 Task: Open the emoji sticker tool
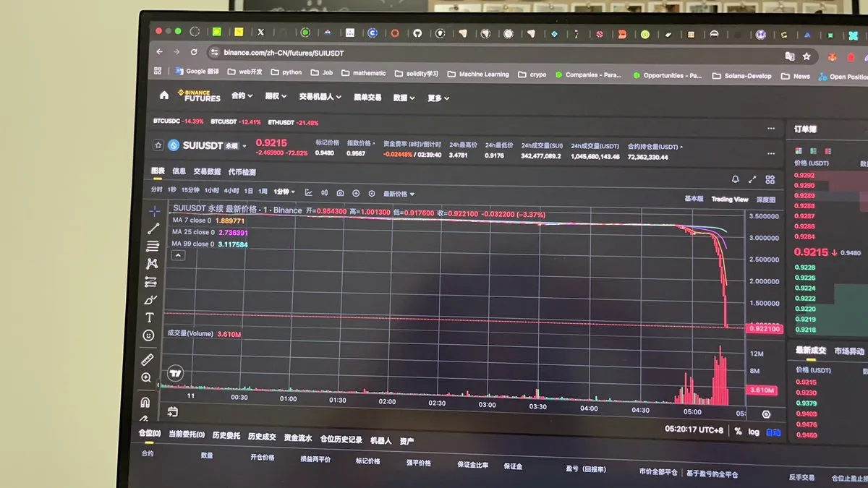click(148, 335)
